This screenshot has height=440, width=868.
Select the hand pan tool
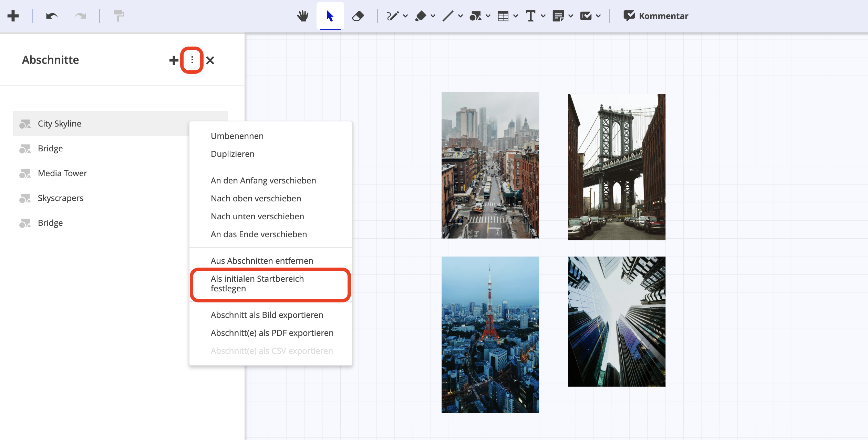pos(303,16)
